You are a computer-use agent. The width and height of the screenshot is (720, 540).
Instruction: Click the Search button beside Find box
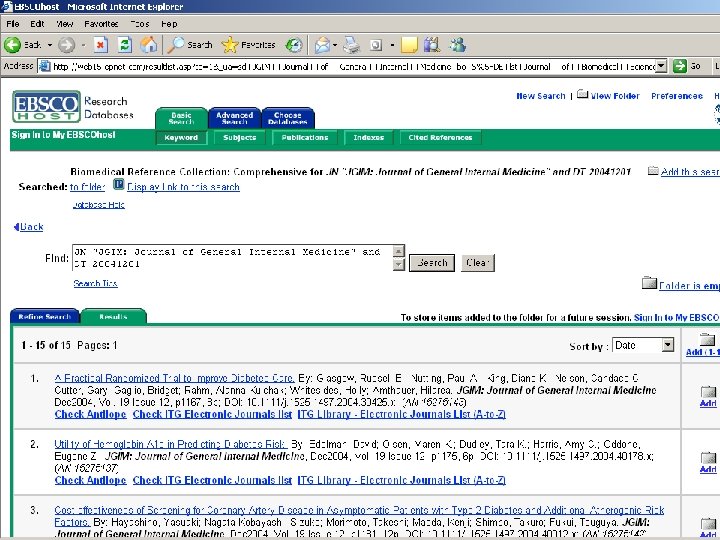pyautogui.click(x=432, y=263)
